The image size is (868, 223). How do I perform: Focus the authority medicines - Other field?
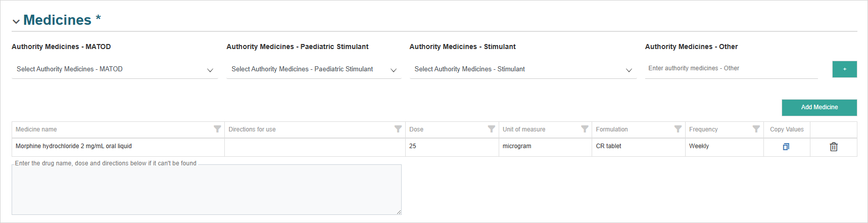pos(731,69)
